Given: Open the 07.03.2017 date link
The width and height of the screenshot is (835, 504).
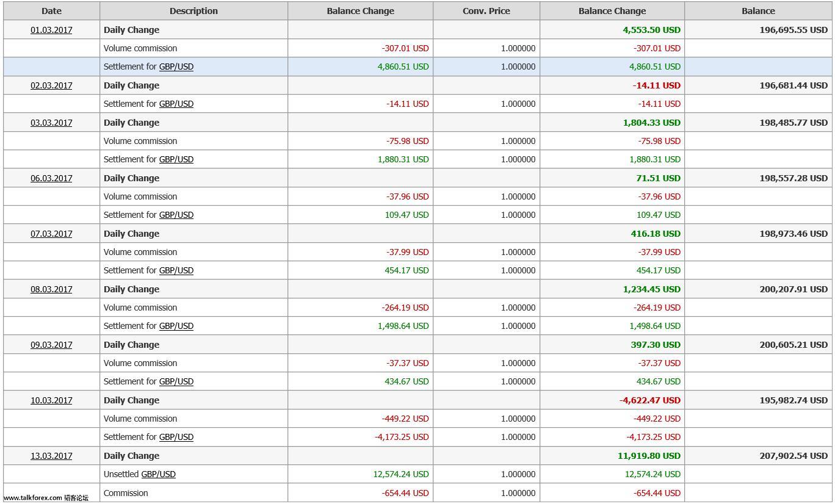Looking at the screenshot, I should [51, 234].
